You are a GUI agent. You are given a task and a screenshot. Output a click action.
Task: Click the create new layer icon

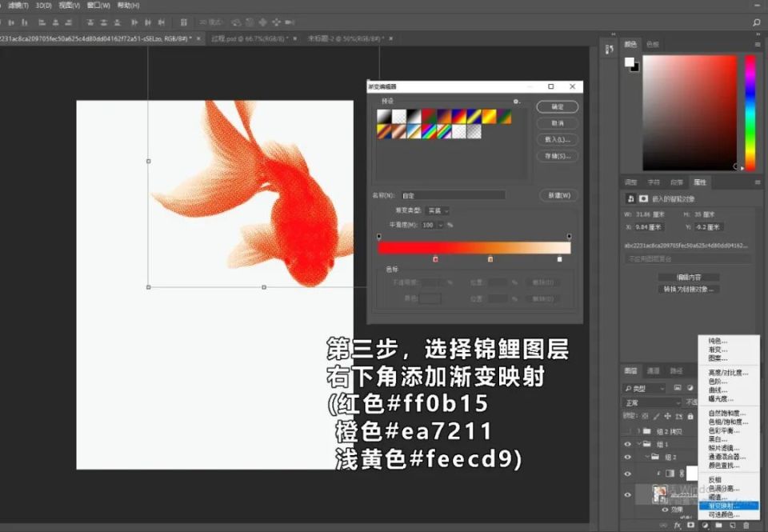tap(733, 525)
